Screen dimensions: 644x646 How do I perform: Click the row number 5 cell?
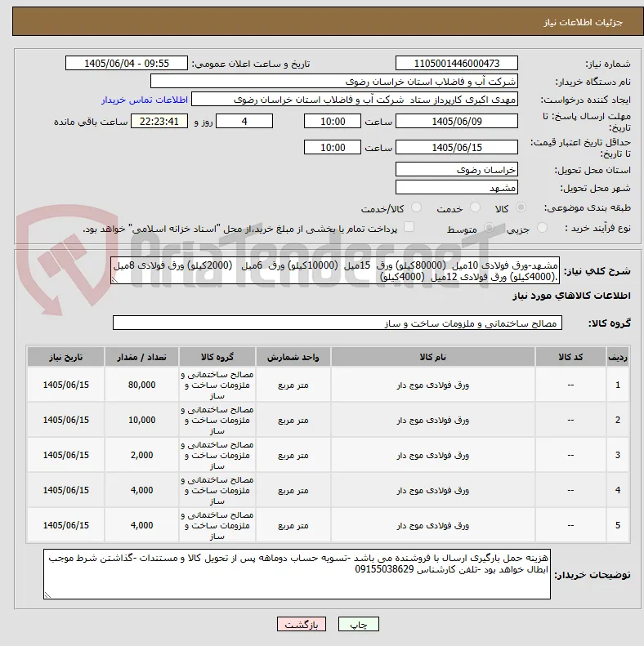618,525
